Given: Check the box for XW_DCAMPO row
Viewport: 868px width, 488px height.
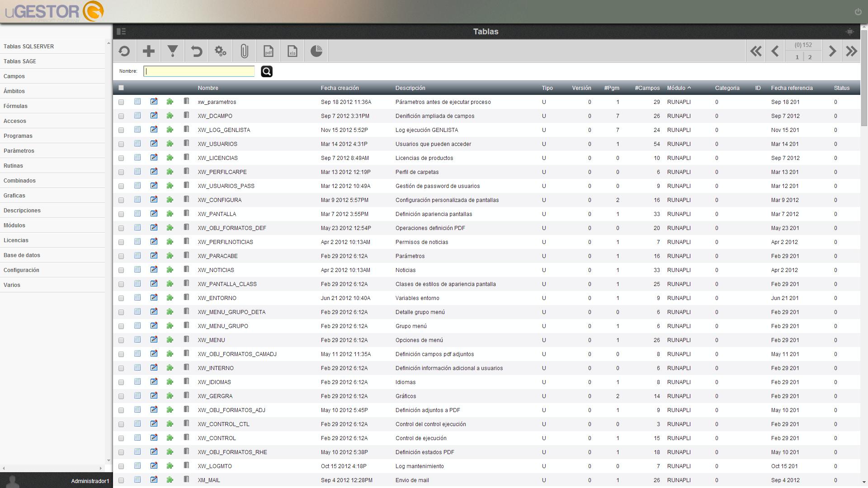Looking at the screenshot, I should 121,116.
